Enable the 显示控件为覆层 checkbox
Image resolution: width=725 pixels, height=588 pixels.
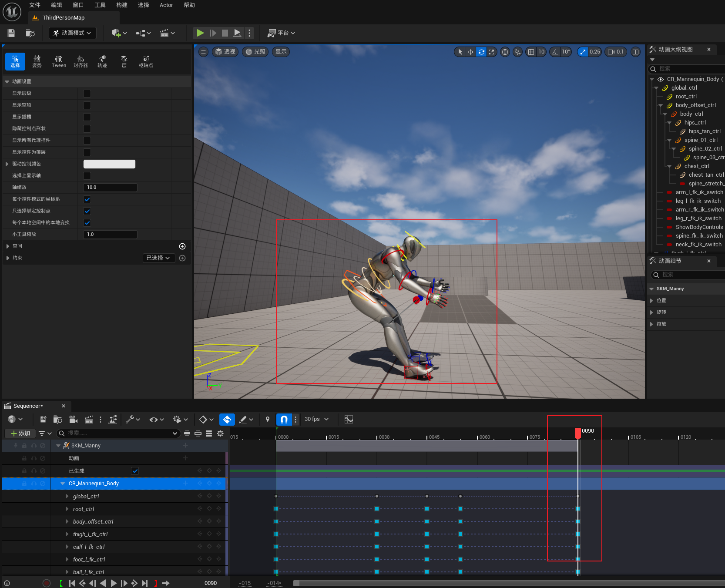(x=87, y=152)
